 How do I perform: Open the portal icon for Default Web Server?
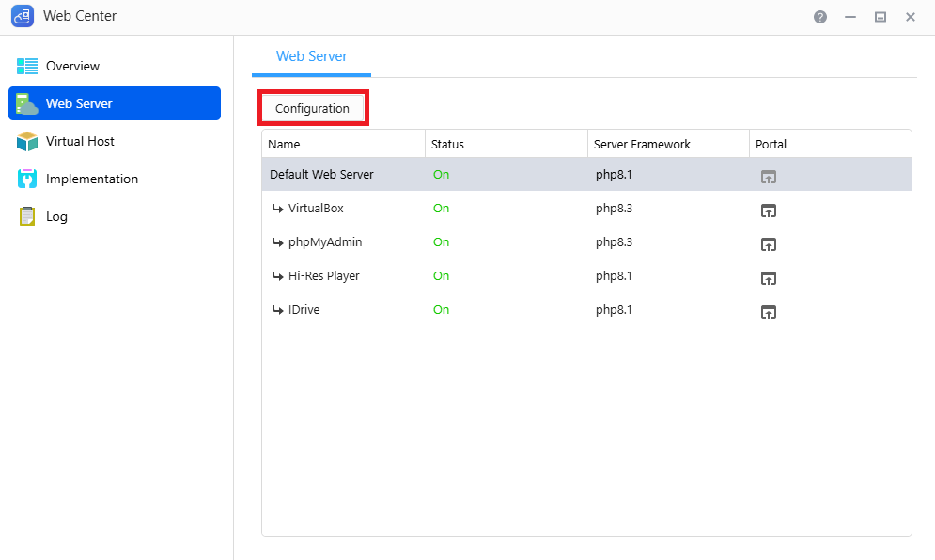point(768,177)
